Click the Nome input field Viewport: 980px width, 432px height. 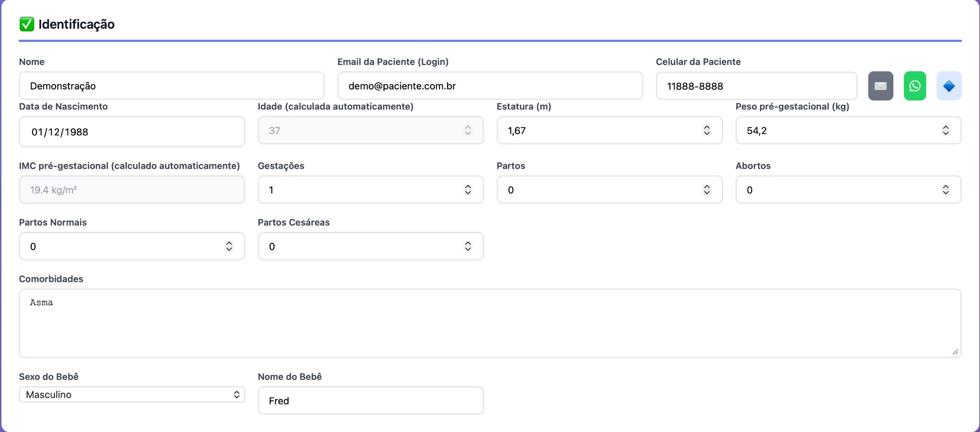click(x=172, y=86)
